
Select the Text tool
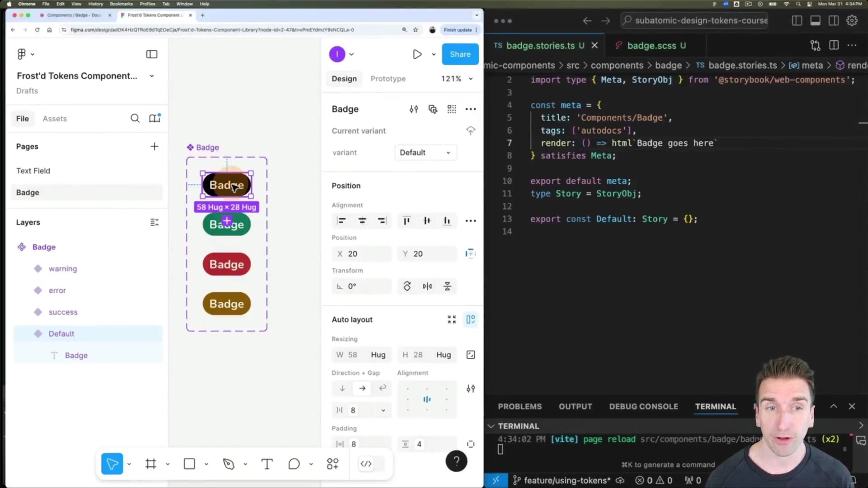coord(267,464)
